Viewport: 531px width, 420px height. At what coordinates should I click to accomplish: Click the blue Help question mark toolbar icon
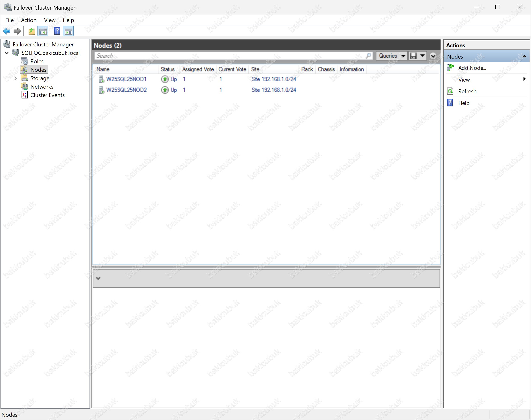point(57,31)
